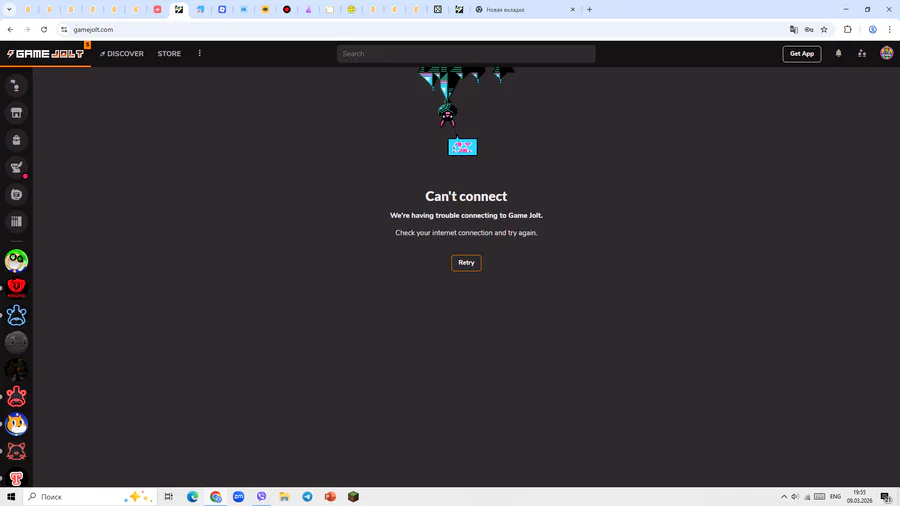The image size is (900, 506).
Task: Open the dark forest community avatar
Action: click(x=16, y=369)
